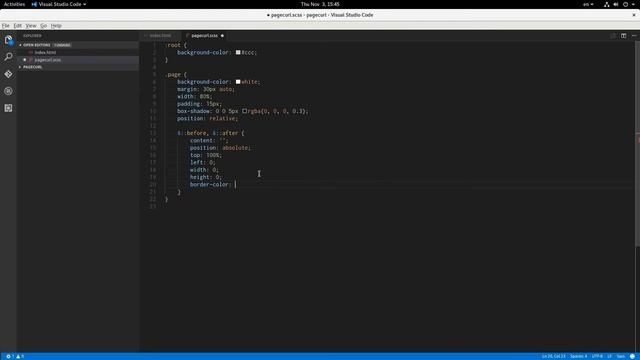Viewport: 640px width, 360px height.
Task: Click the white color swatch on line 6
Action: click(238, 82)
